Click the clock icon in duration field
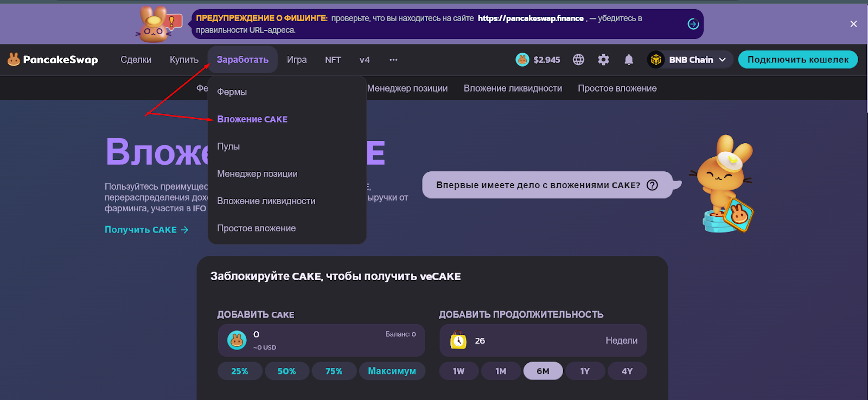The width and height of the screenshot is (868, 400). pyautogui.click(x=458, y=340)
